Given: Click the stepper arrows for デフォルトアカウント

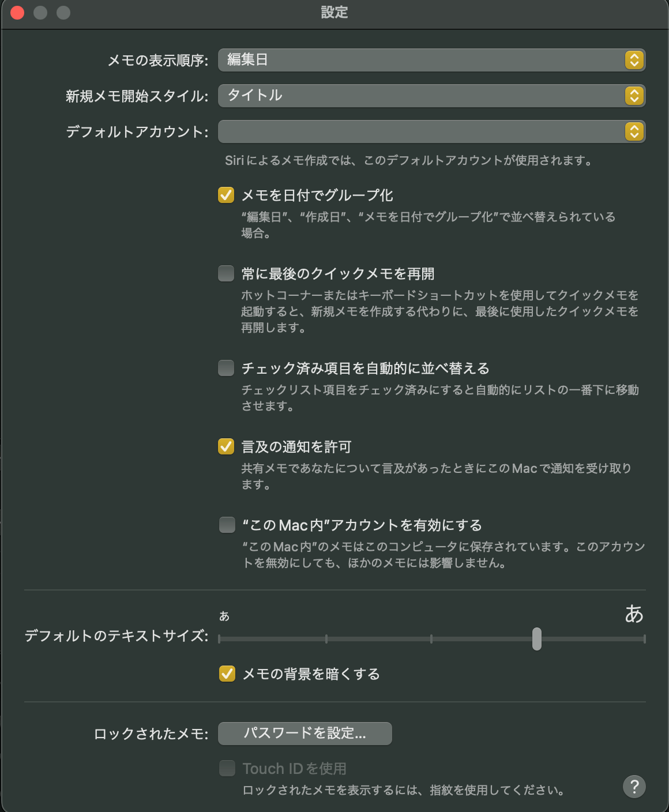Looking at the screenshot, I should pyautogui.click(x=634, y=132).
